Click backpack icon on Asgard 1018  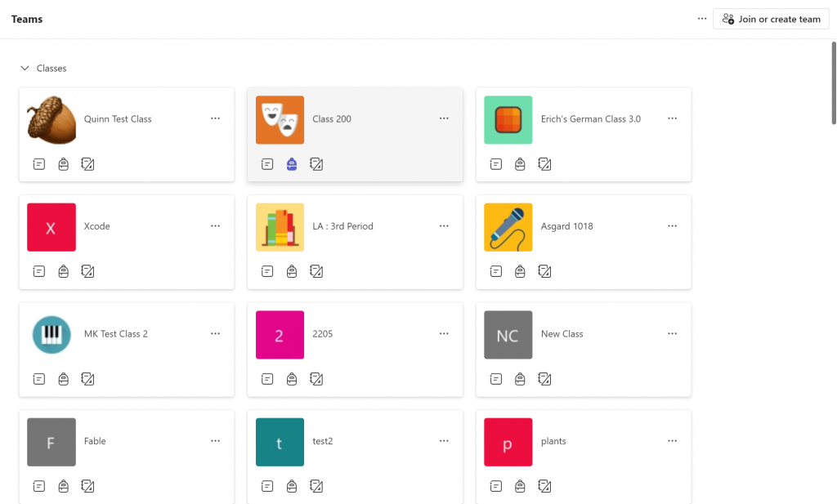[x=520, y=271]
